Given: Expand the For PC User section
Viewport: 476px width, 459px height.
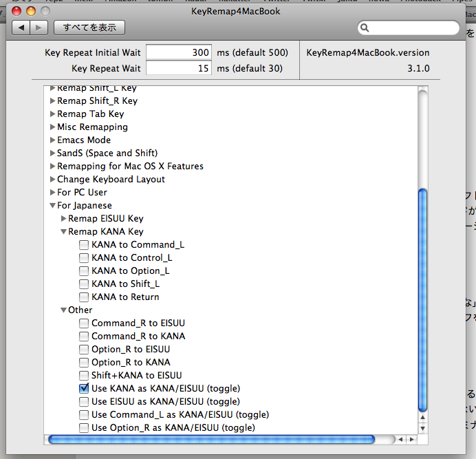Looking at the screenshot, I should (52, 193).
